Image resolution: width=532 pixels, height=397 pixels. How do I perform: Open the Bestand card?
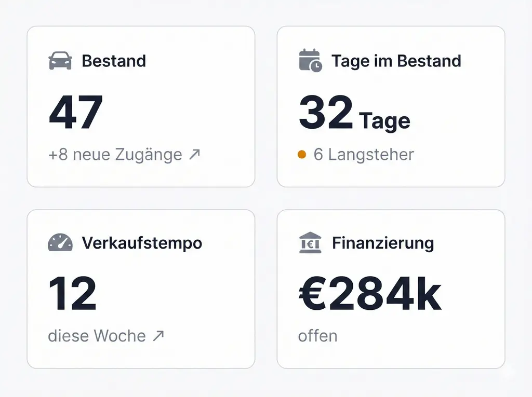coord(141,106)
